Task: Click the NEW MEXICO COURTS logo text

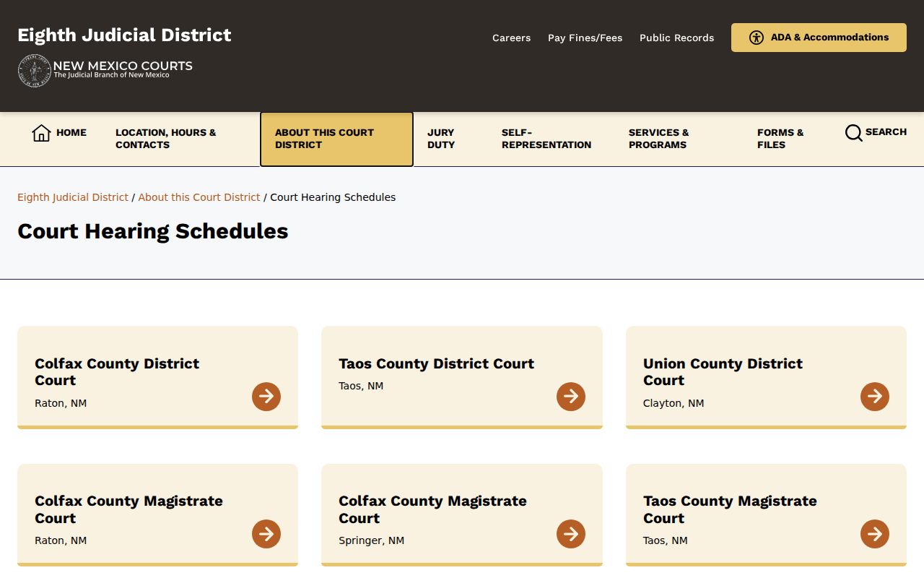Action: pyautogui.click(x=123, y=66)
